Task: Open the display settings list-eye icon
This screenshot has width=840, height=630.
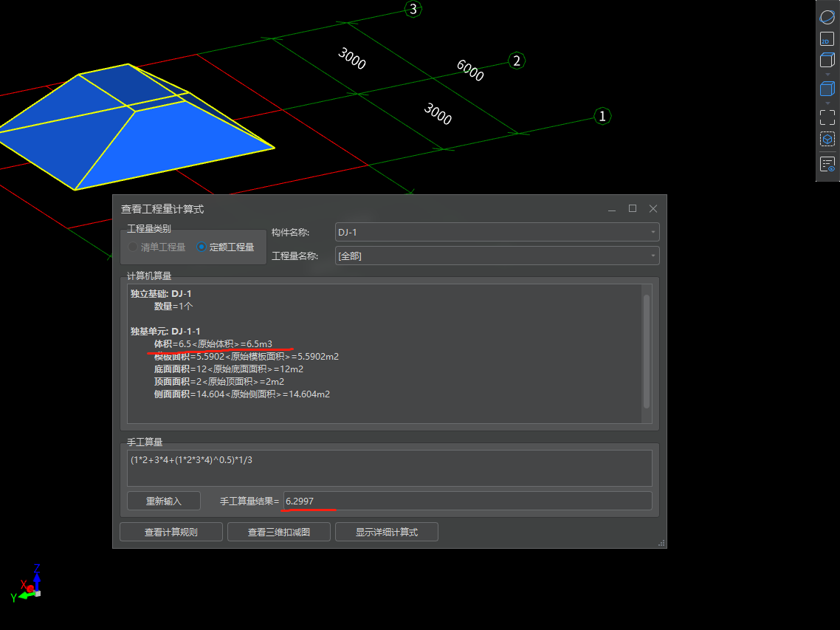Action: point(827,164)
